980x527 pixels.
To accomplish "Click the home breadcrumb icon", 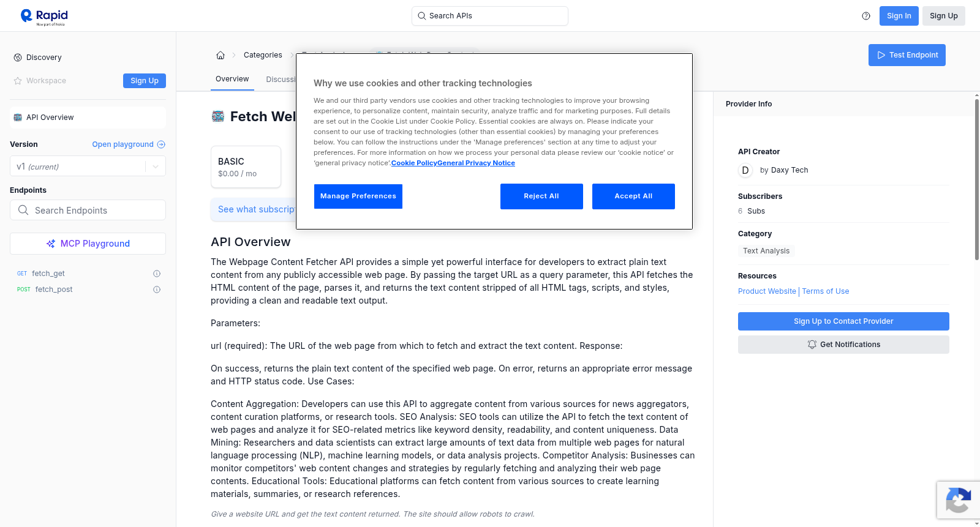I will [x=221, y=55].
